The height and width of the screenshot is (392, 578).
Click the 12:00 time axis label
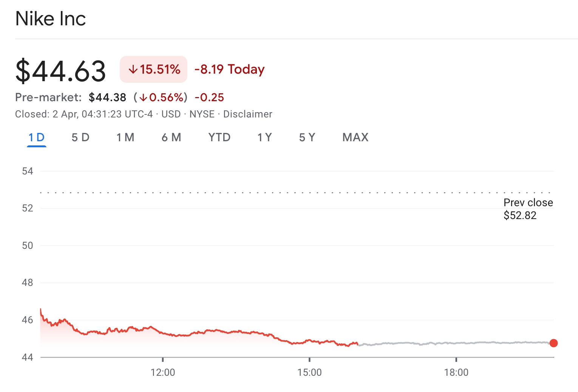coord(163,373)
